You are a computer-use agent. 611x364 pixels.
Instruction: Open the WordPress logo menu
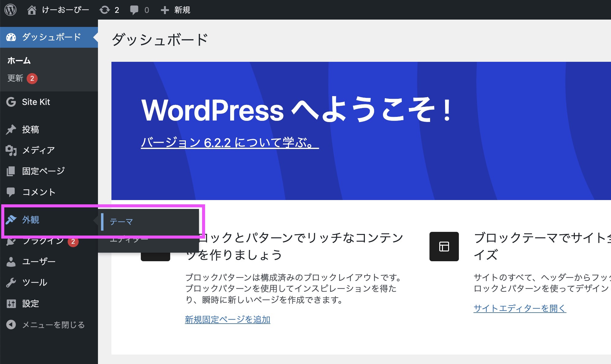(x=10, y=10)
